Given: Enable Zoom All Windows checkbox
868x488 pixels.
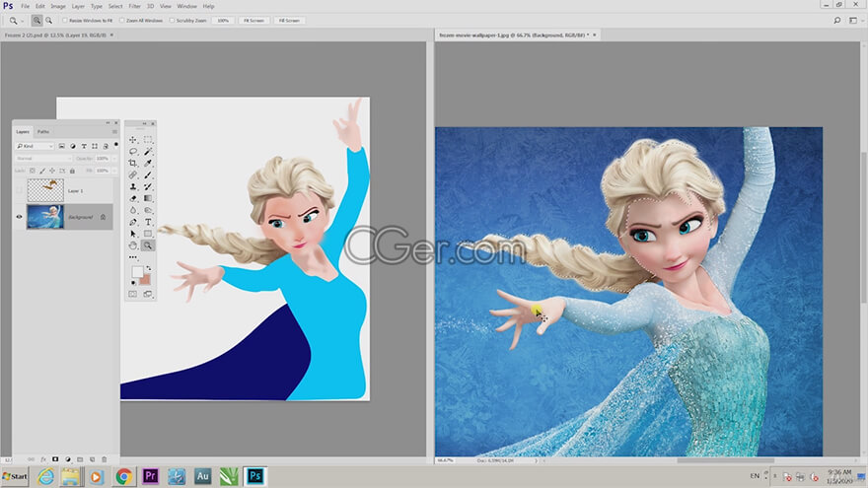Looking at the screenshot, I should tap(121, 21).
